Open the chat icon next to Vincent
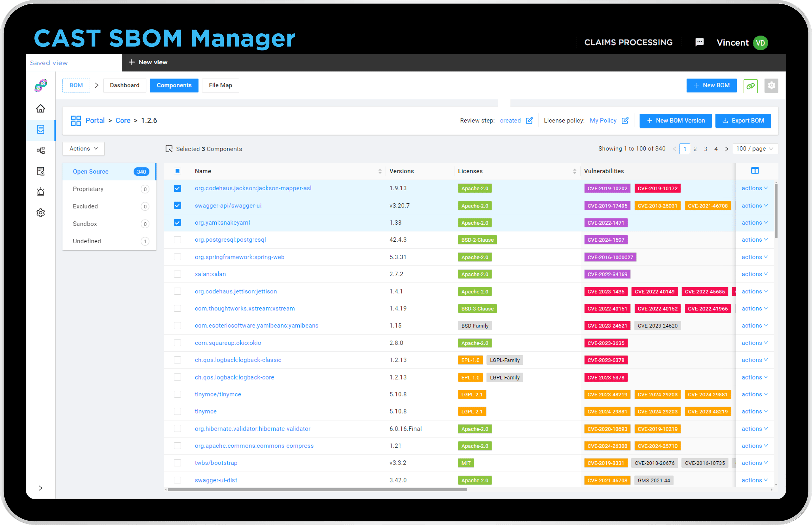Viewport: 812px width, 525px height. pos(700,42)
